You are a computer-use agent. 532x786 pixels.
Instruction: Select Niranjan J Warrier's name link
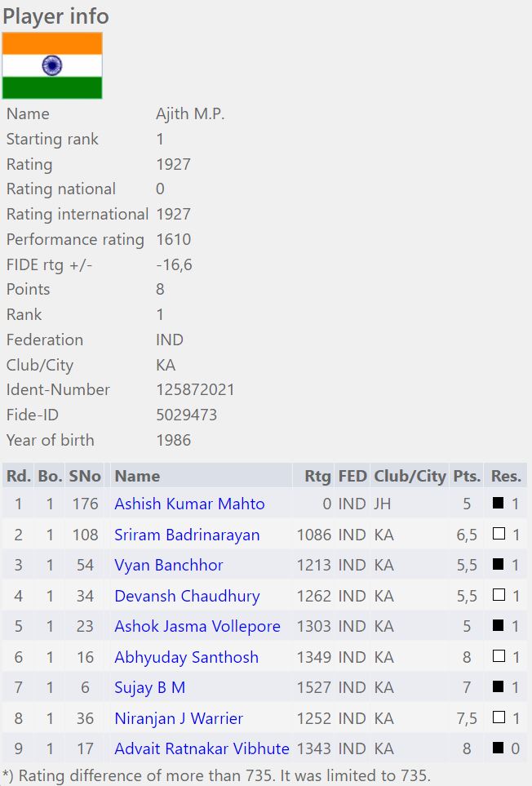[179, 718]
